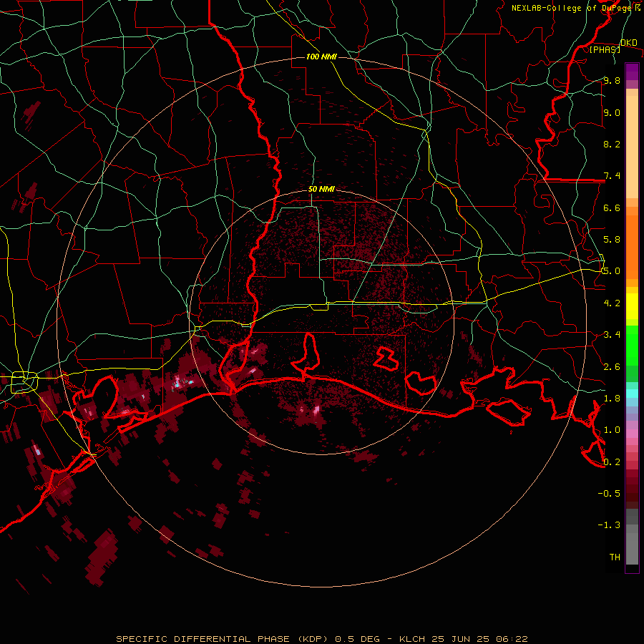Select the -0.5 scale value
Image resolution: width=644 pixels, height=644 pixels.
pos(609,493)
